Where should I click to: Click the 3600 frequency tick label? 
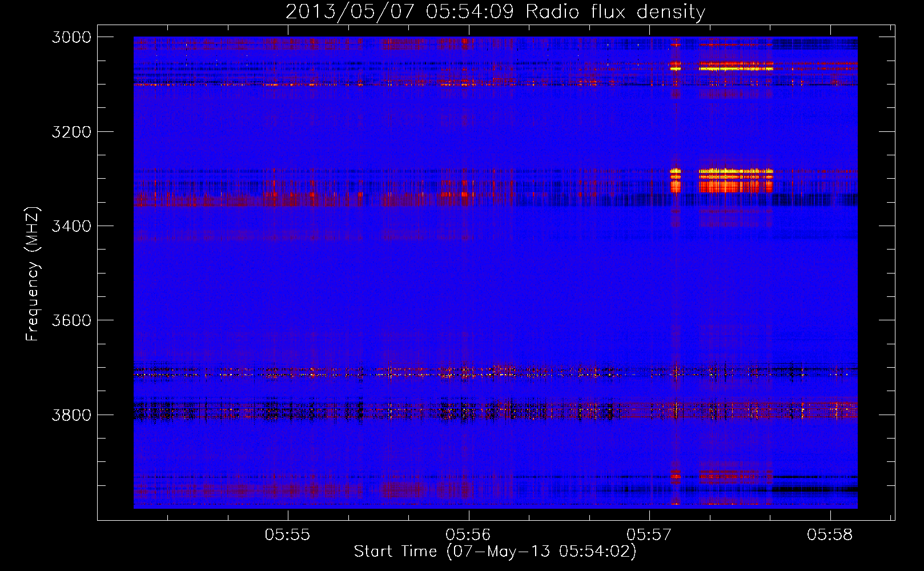point(71,320)
